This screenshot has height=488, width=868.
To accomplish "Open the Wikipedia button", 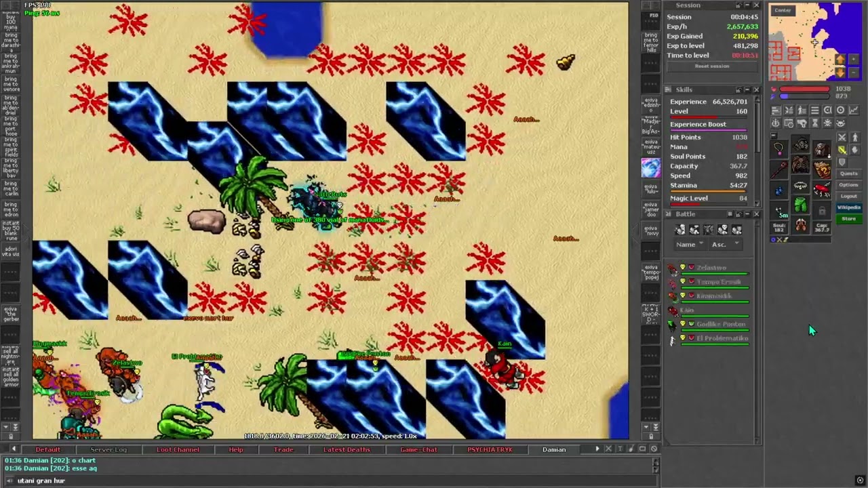I will pos(849,207).
